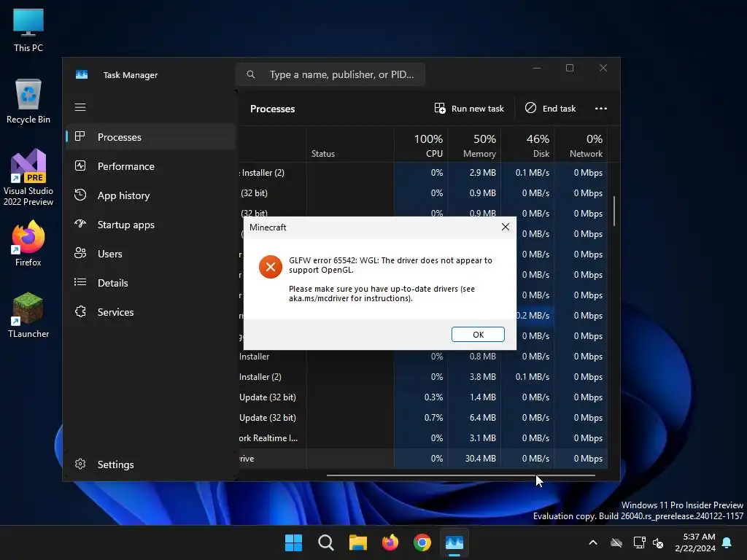
Task: Sort processes by the Network column
Action: 581,145
